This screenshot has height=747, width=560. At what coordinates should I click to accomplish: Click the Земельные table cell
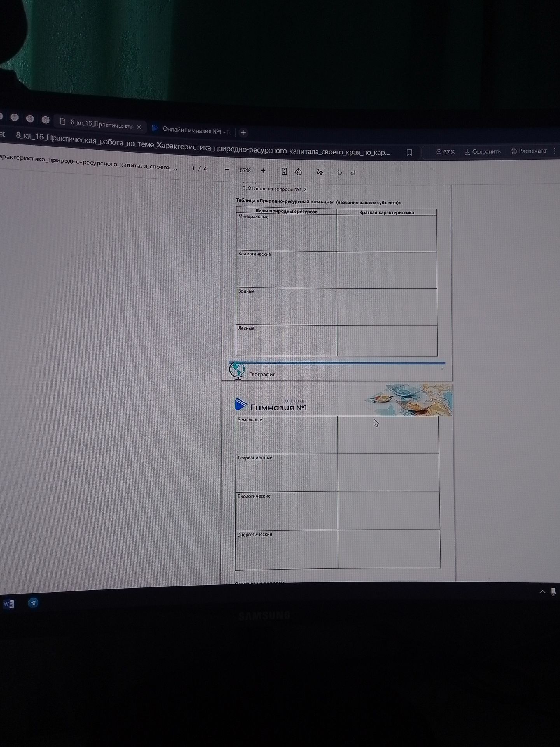(x=287, y=435)
